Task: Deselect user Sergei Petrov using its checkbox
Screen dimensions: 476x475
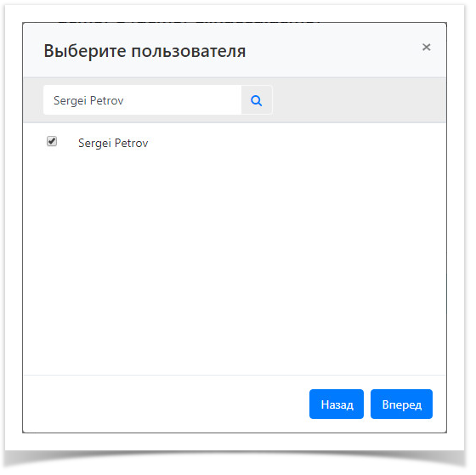Action: tap(52, 143)
